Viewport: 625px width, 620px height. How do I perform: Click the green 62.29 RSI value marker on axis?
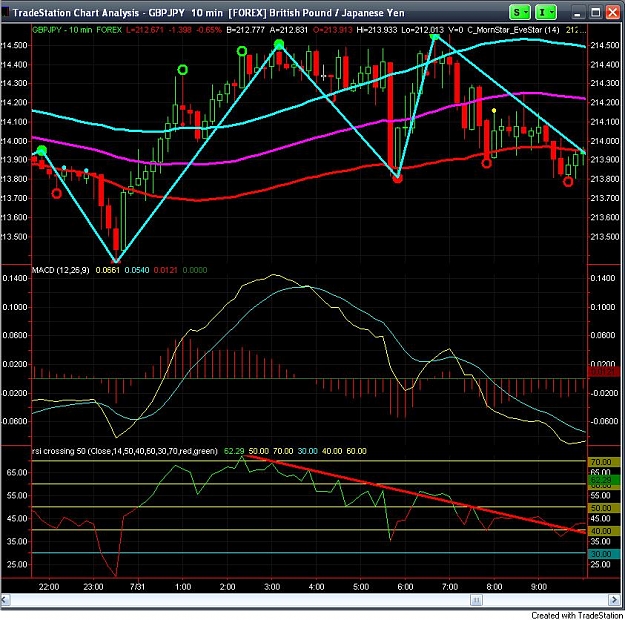click(x=601, y=480)
